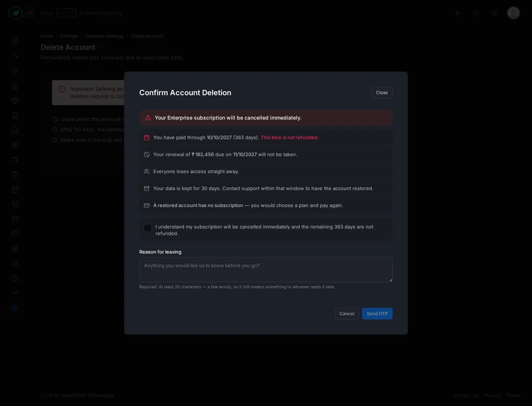The width and height of the screenshot is (532, 406).
Task: Click the Delete Account breadcrumb
Action: (x=147, y=36)
